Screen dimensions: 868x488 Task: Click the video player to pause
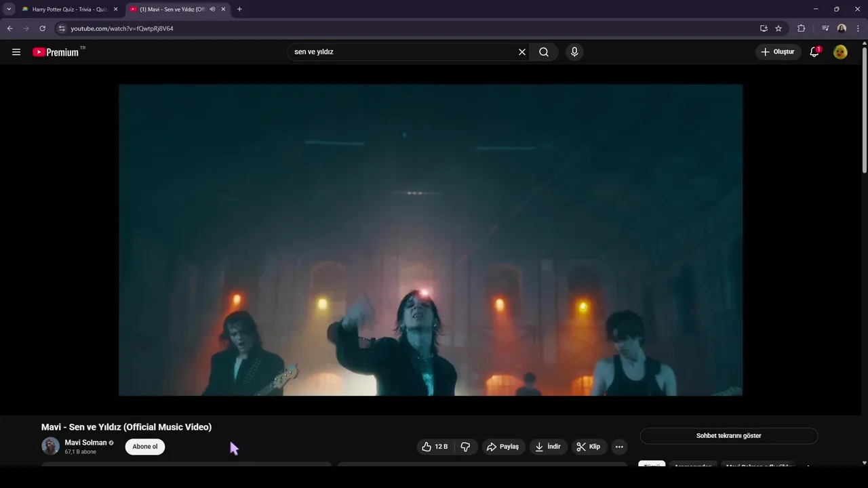pyautogui.click(x=431, y=240)
